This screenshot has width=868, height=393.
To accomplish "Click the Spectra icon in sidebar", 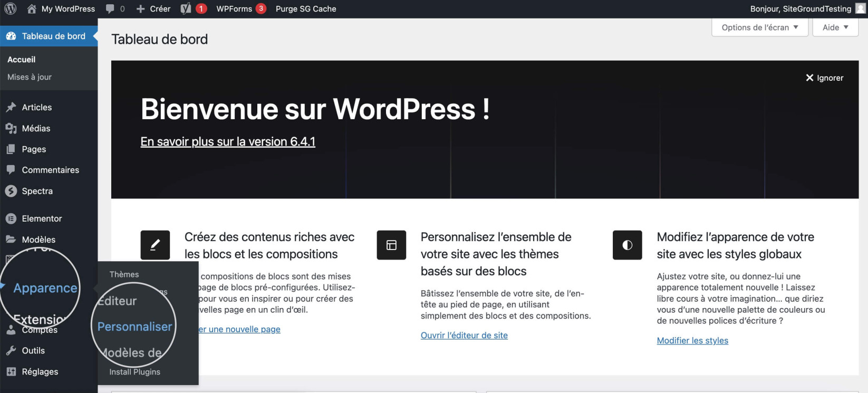I will 11,191.
